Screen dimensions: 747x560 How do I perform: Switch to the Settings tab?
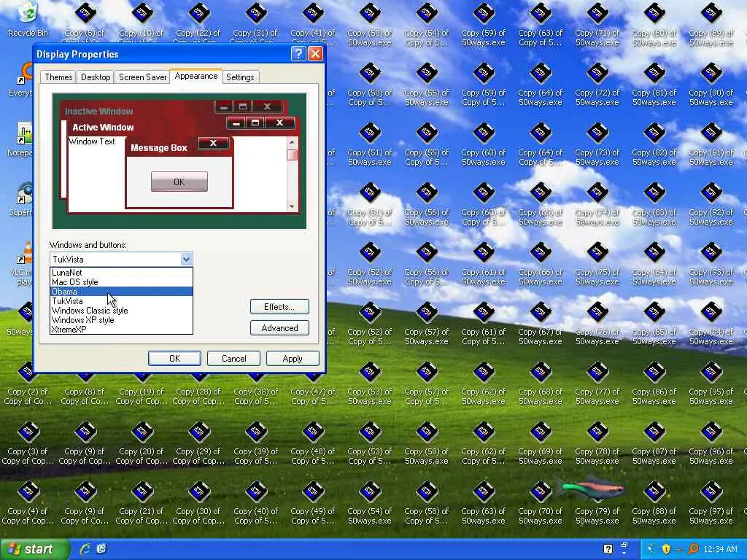click(240, 77)
